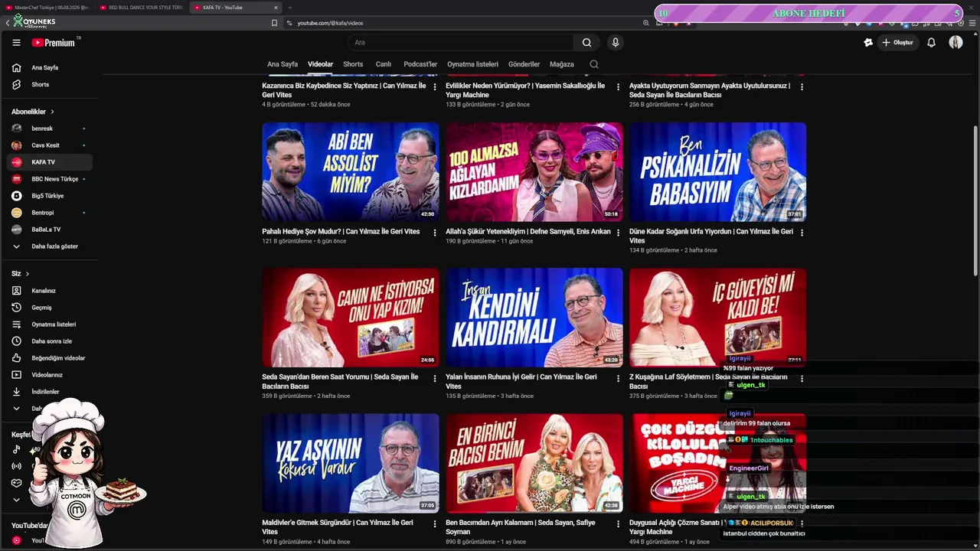The height and width of the screenshot is (551, 980).
Task: Open the Mağaza tab
Action: pos(562,64)
